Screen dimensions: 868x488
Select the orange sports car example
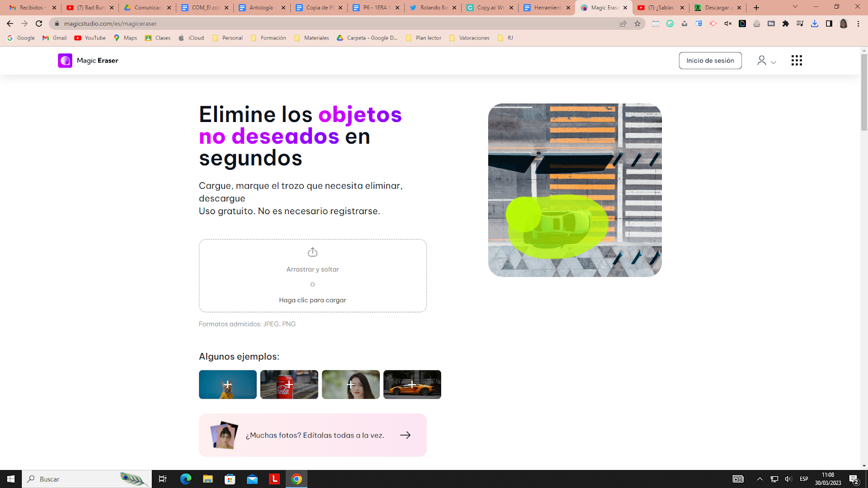click(412, 384)
